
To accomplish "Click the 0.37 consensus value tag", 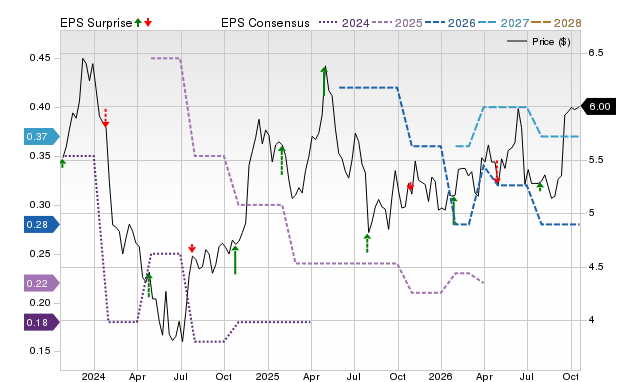I will tap(42, 136).
